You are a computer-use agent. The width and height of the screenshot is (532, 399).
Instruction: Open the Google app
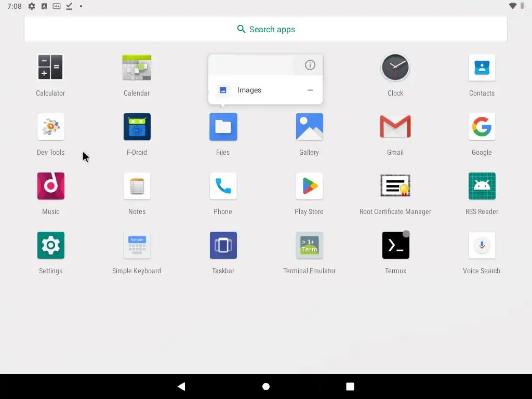[482, 127]
